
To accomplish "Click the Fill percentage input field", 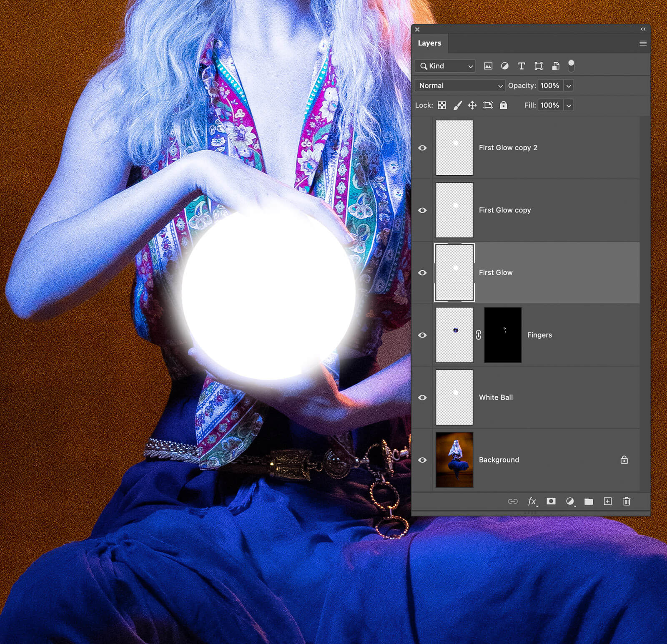I will (x=550, y=106).
